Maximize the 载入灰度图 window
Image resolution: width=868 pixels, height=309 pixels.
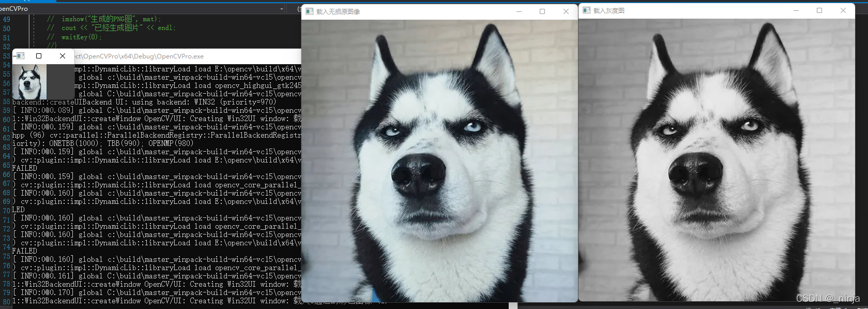tap(819, 10)
